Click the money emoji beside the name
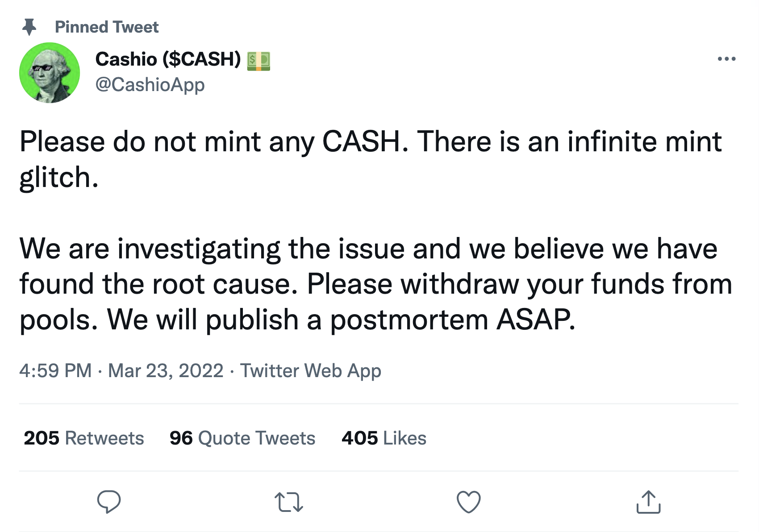 tap(259, 60)
